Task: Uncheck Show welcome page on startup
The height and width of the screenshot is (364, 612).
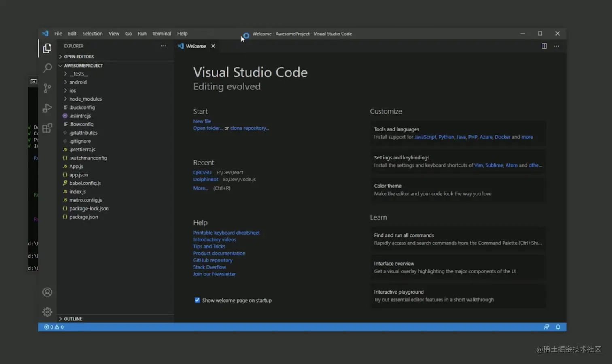Action: point(197,300)
